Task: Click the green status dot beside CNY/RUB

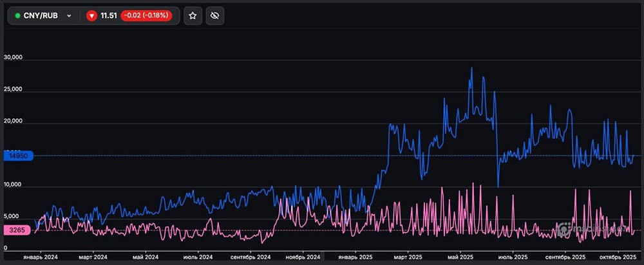Action: [x=17, y=16]
